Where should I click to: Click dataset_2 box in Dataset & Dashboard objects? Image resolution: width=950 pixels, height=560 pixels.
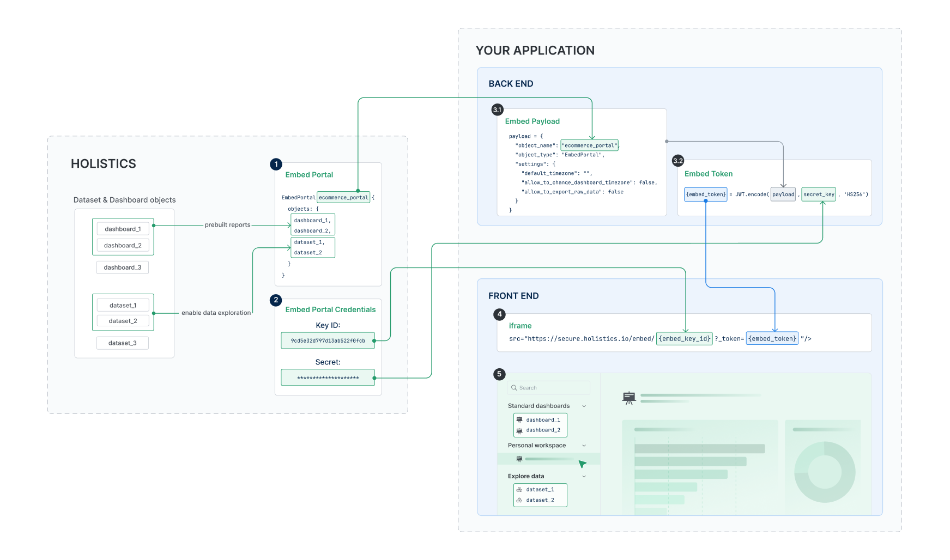pyautogui.click(x=123, y=321)
